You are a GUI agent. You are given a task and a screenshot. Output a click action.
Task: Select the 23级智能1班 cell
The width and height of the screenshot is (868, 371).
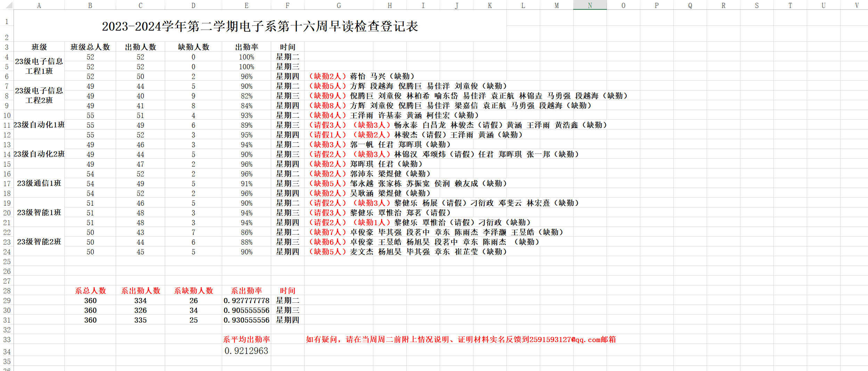(39, 212)
